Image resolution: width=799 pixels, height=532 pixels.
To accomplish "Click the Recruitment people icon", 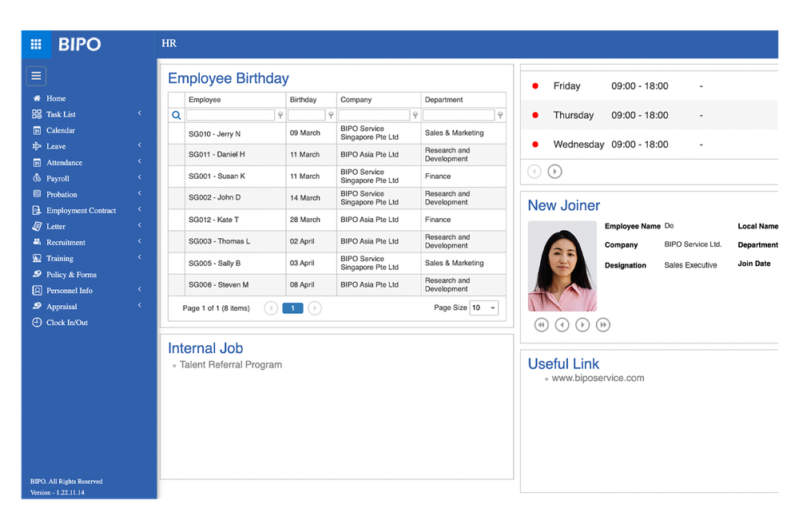I will click(37, 242).
